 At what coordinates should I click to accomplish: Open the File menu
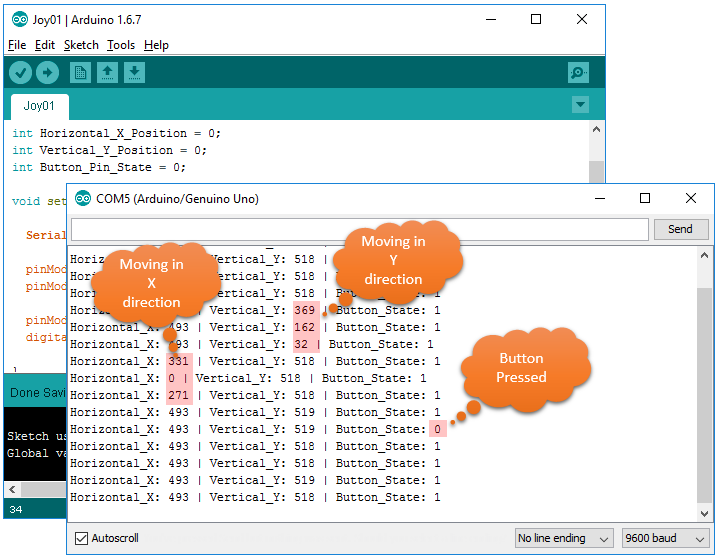click(x=17, y=45)
